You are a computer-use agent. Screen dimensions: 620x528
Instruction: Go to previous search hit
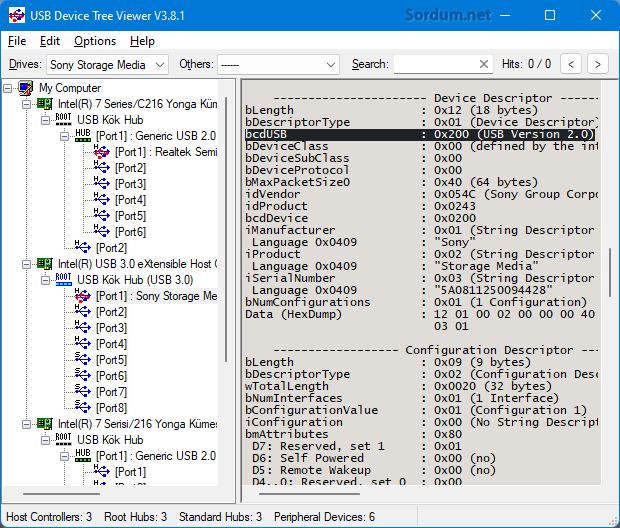click(x=571, y=64)
